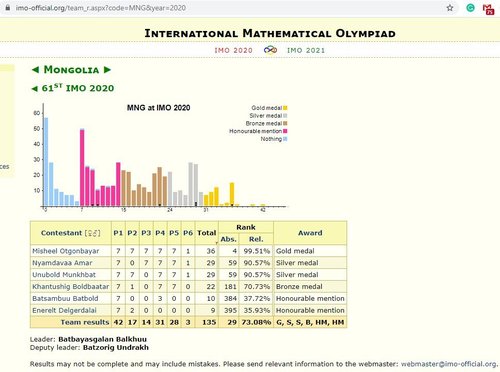Screen dimensions: 500x372
Task: Sort the table by P3 column
Action: 146,233
